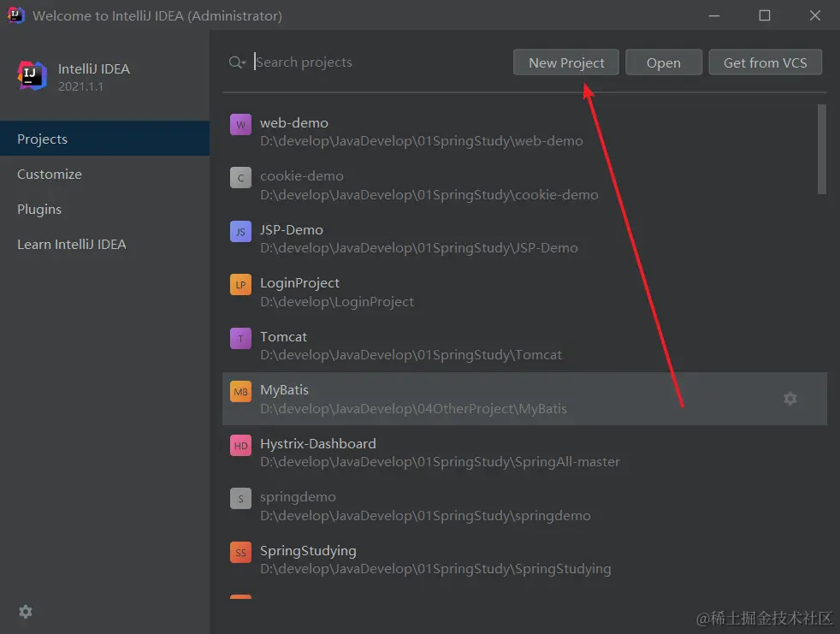Image resolution: width=840 pixels, height=634 pixels.
Task: Go to Learn IntelliJ IDEA tab
Action: pos(105,244)
